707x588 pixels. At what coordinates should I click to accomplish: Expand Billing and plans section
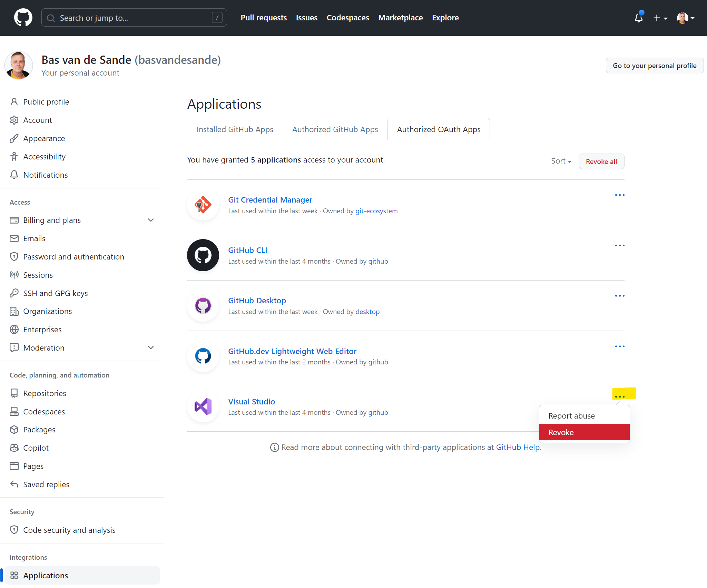(151, 220)
